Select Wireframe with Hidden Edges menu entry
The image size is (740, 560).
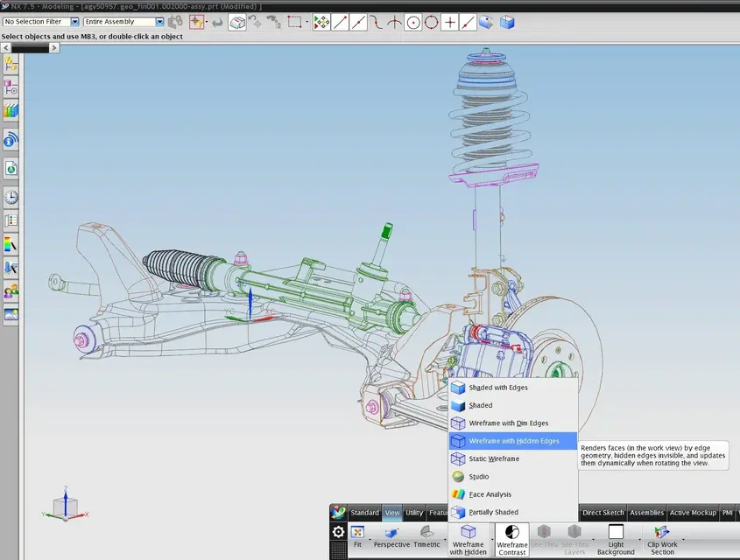pyautogui.click(x=513, y=441)
